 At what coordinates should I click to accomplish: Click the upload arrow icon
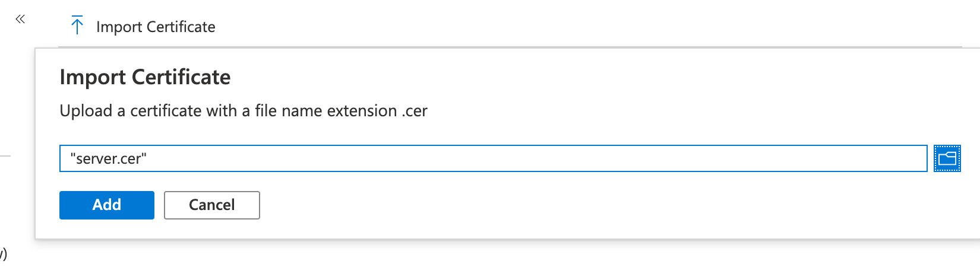[77, 26]
